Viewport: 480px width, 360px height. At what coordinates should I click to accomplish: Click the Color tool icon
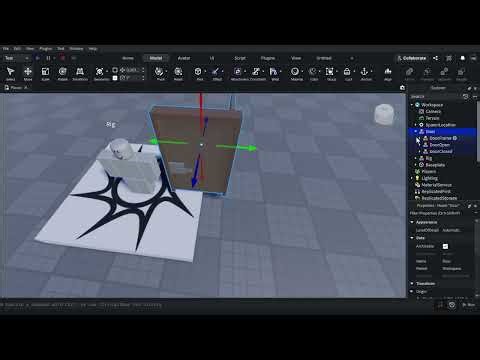(x=313, y=71)
